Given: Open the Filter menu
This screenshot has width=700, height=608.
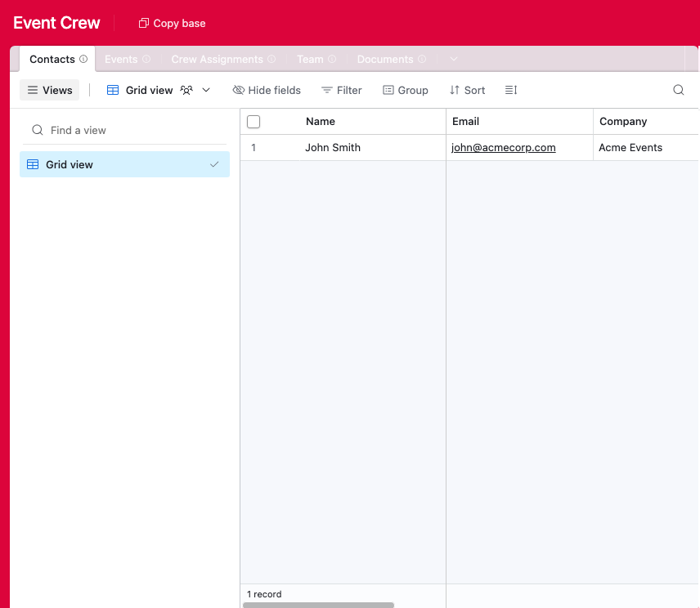Looking at the screenshot, I should (x=342, y=90).
